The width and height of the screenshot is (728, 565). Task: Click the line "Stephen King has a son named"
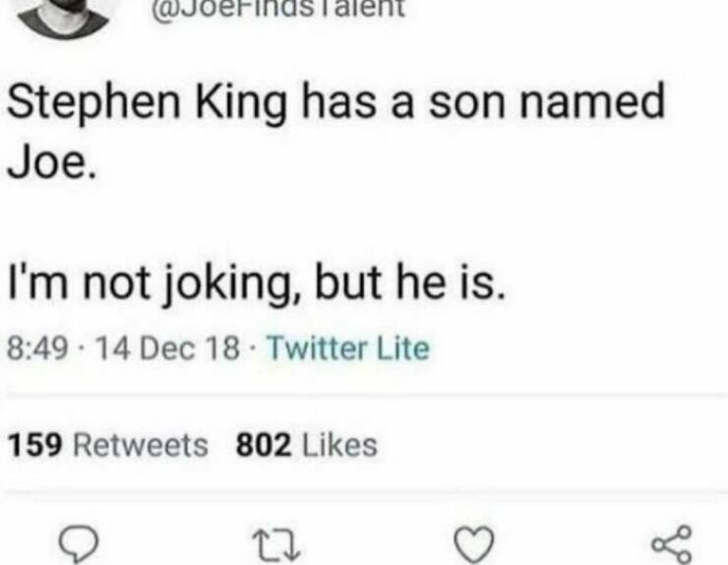[x=335, y=103]
